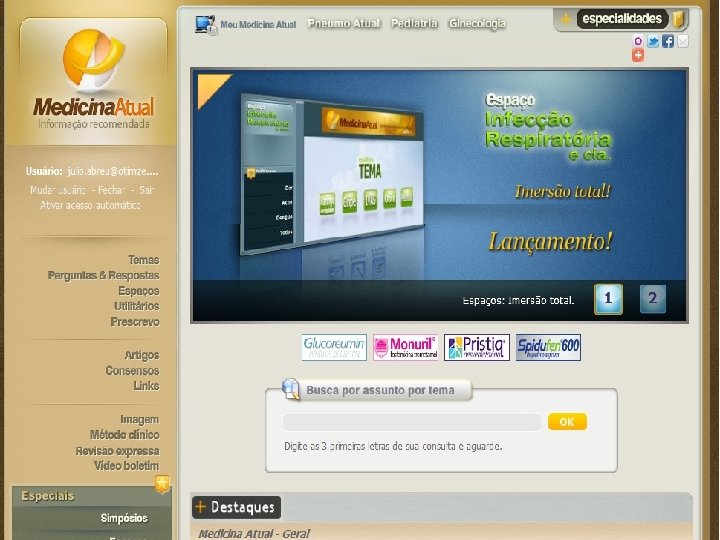720x540 pixels.
Task: Enable Ativar acesso automático
Action: [x=90, y=205]
